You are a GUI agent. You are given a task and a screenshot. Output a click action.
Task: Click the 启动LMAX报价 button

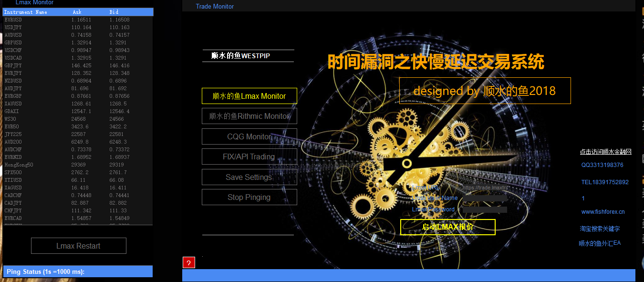click(x=448, y=227)
